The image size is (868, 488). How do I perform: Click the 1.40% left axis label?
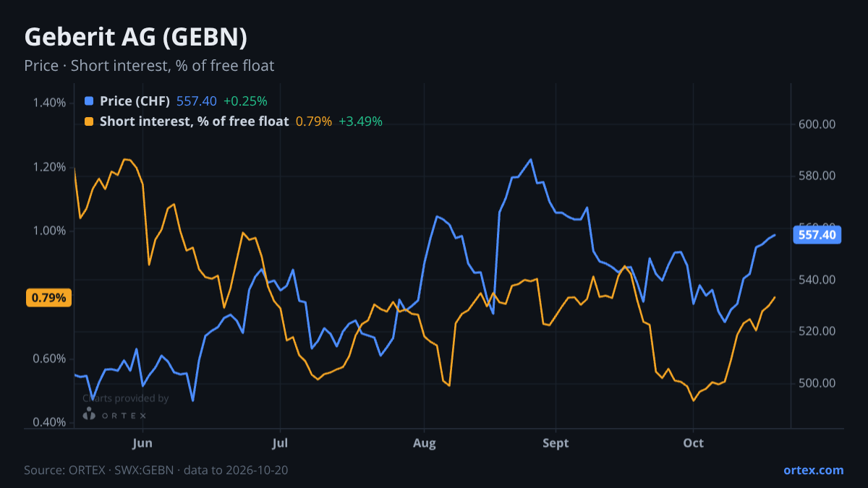click(x=49, y=103)
